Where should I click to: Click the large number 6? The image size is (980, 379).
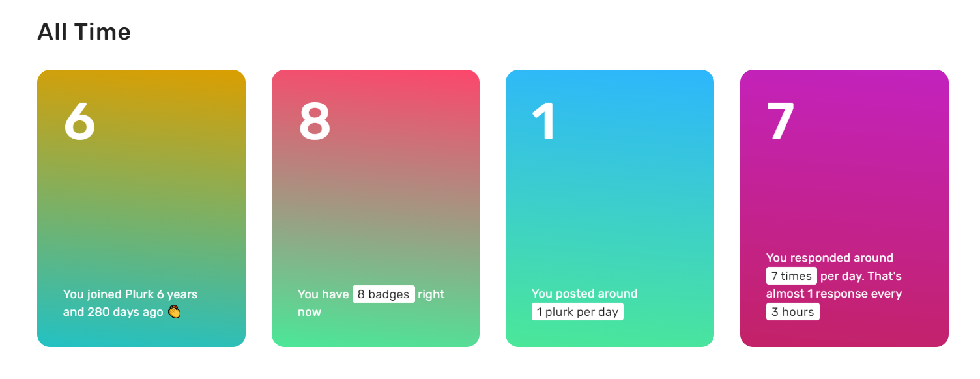coord(79,122)
